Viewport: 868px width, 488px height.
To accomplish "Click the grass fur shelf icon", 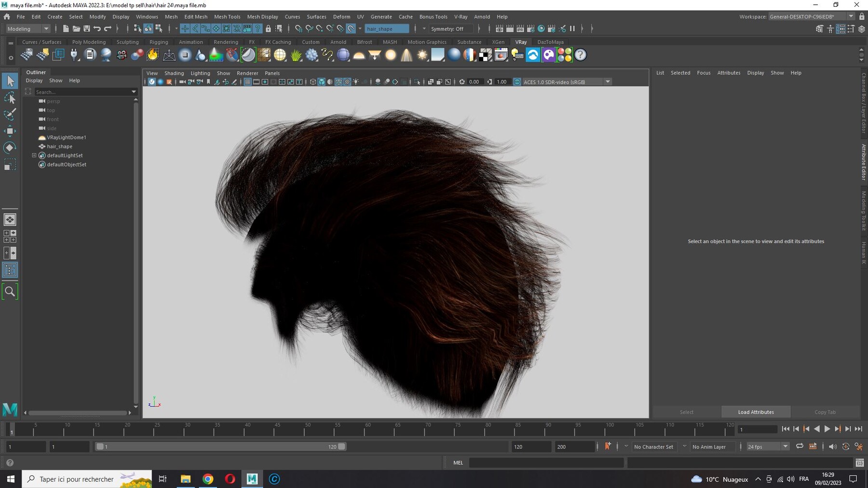I will coord(296,55).
